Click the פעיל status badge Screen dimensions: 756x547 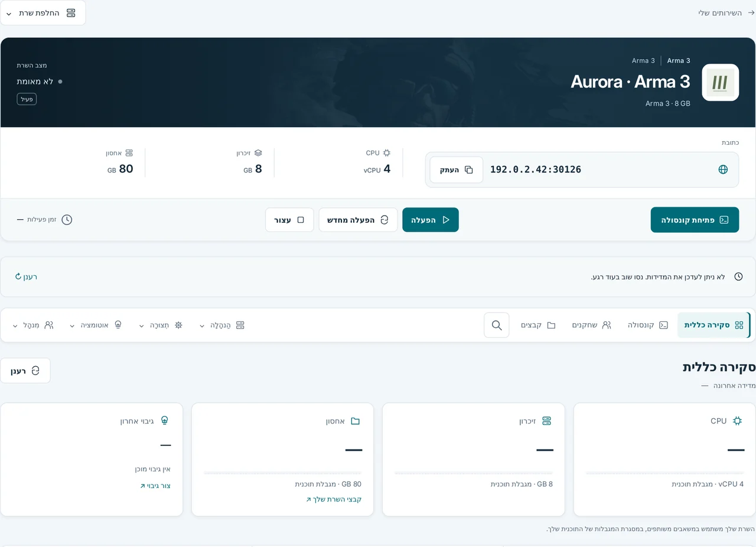coord(27,99)
